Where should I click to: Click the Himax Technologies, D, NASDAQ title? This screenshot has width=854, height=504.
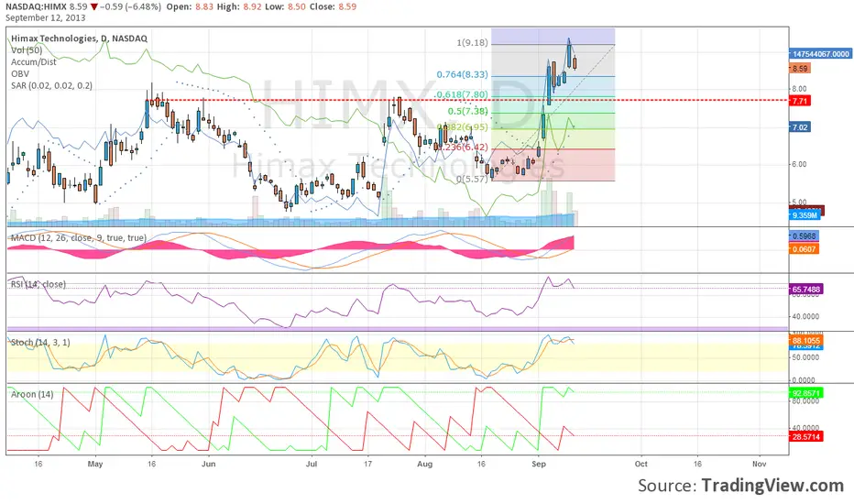[79, 38]
